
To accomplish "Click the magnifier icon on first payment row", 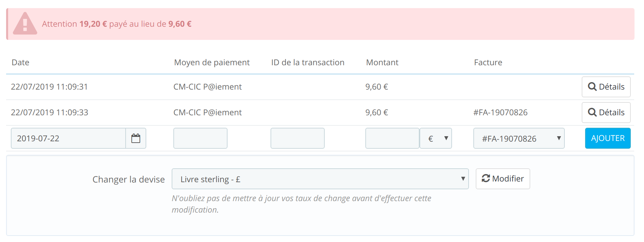I will (x=592, y=87).
